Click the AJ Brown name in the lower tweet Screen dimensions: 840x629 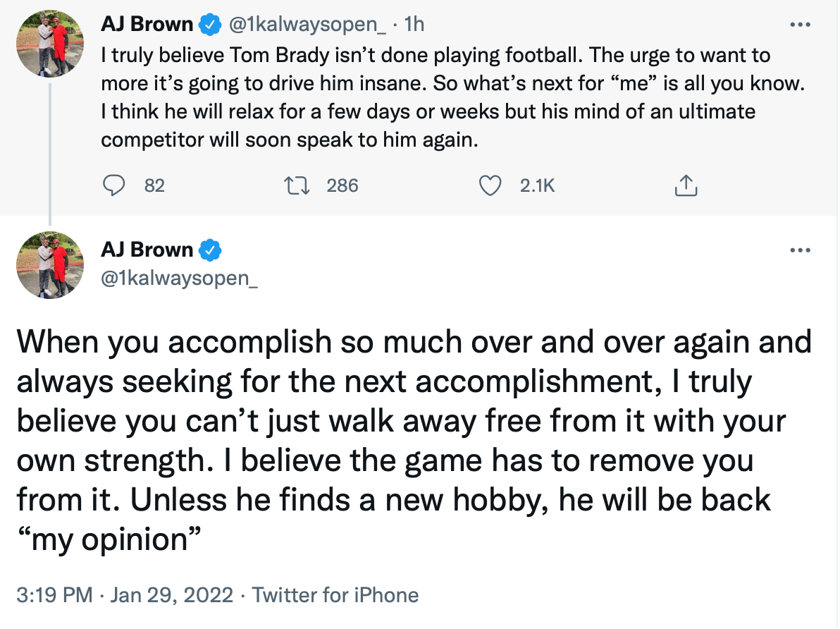[147, 250]
